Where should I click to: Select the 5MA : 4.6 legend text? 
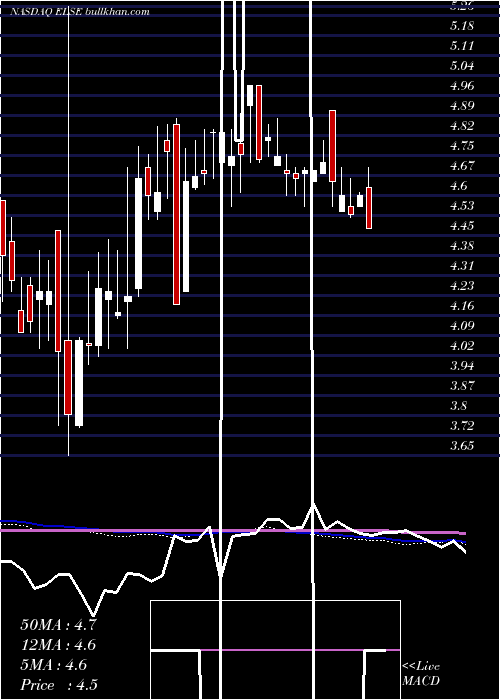54,665
